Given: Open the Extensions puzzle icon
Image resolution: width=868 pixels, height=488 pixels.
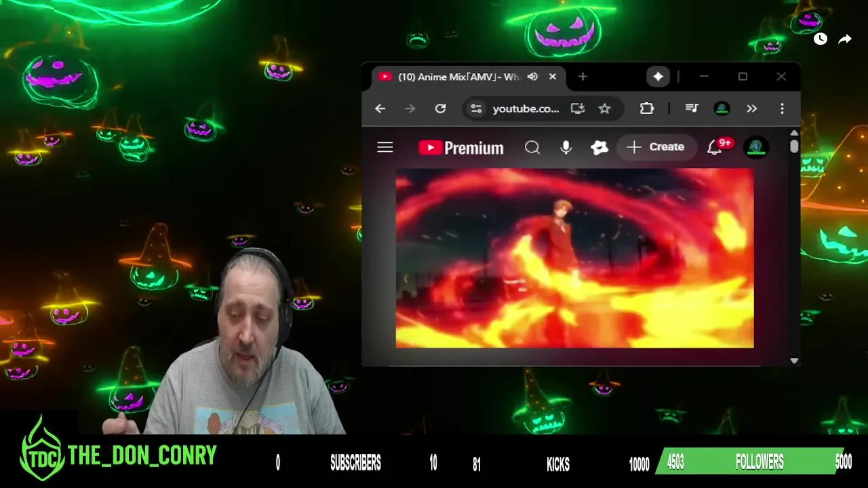Looking at the screenshot, I should coord(647,108).
